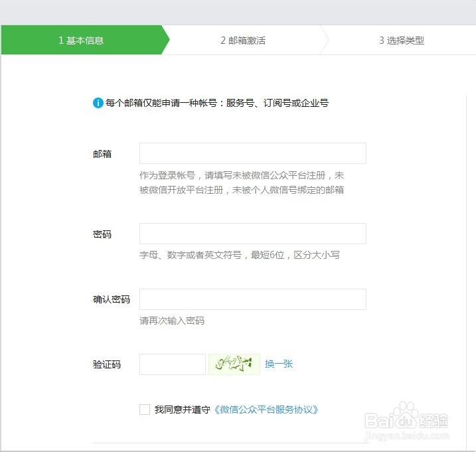
Task: Click the 密码 field label
Action: (x=102, y=234)
